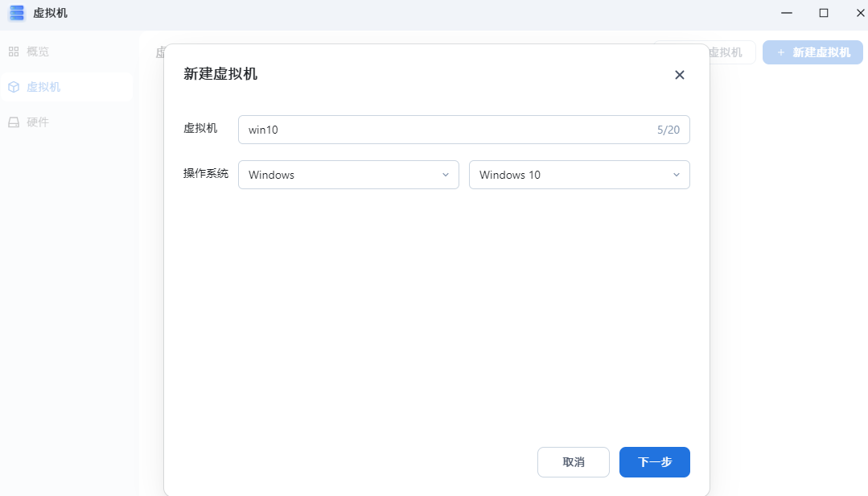Click the 概览 grid icon in sidebar
The image size is (868, 496).
click(14, 52)
